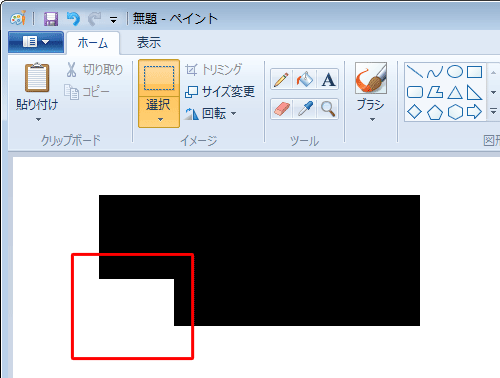
Task: Choose the Right triangle shape
Action: pyautogui.click(x=474, y=92)
